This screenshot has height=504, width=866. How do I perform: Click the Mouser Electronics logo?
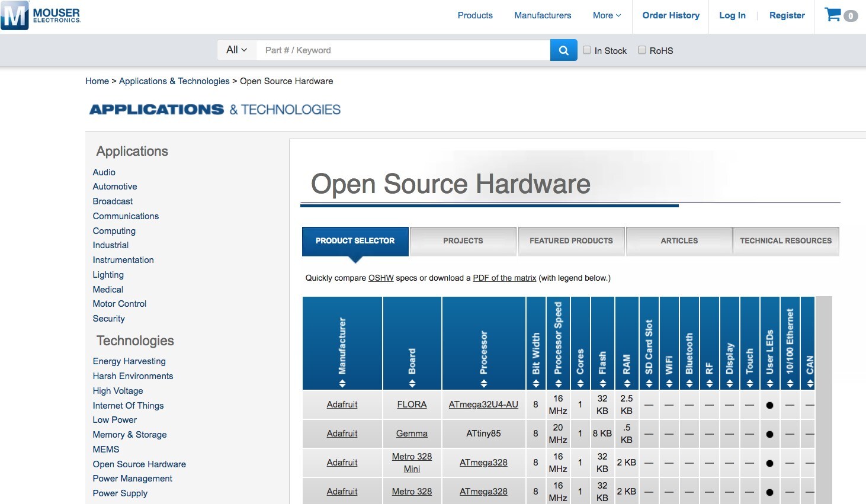[x=40, y=16]
